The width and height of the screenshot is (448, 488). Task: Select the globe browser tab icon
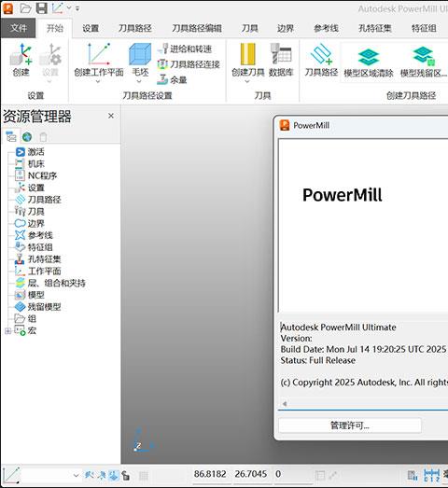27,136
